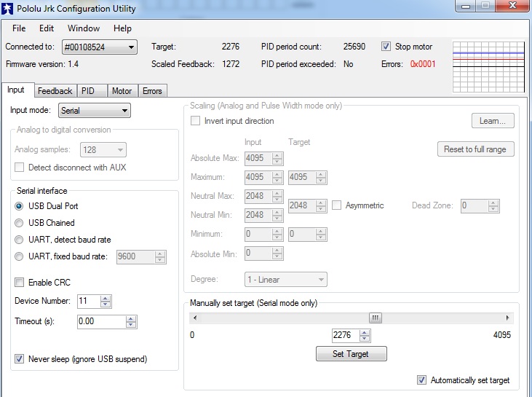Click the PID period count value 25690
This screenshot has width=532, height=397.
354,47
